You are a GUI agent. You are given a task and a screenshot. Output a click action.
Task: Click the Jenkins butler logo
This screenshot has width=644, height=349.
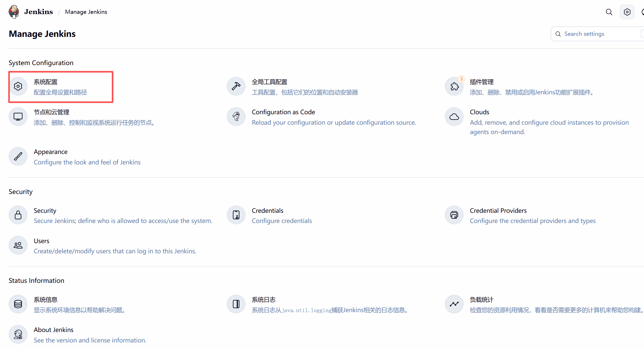pos(14,12)
